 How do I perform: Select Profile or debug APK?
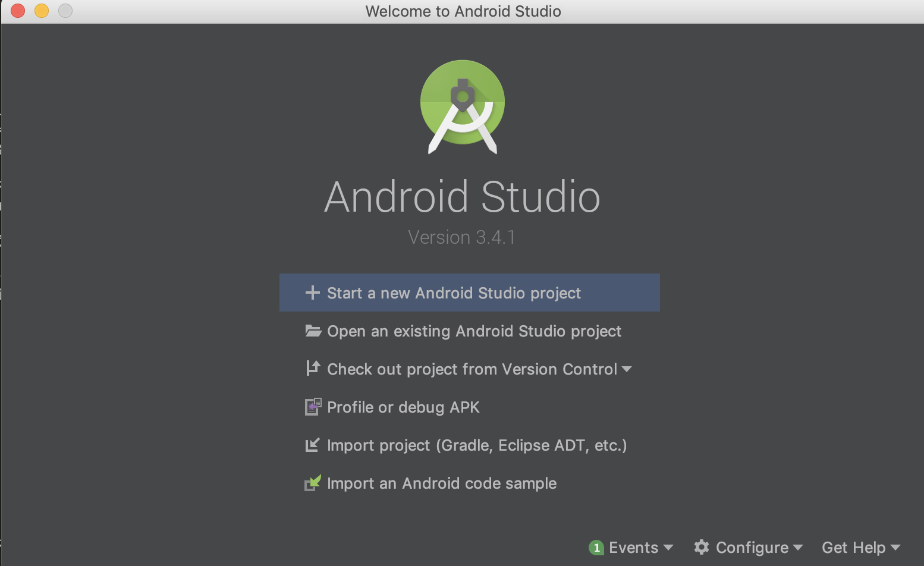point(470,407)
